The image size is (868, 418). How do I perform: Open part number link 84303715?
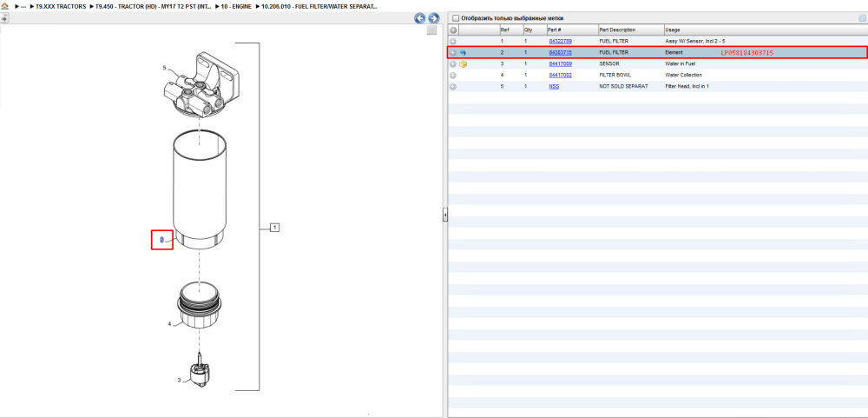560,53
